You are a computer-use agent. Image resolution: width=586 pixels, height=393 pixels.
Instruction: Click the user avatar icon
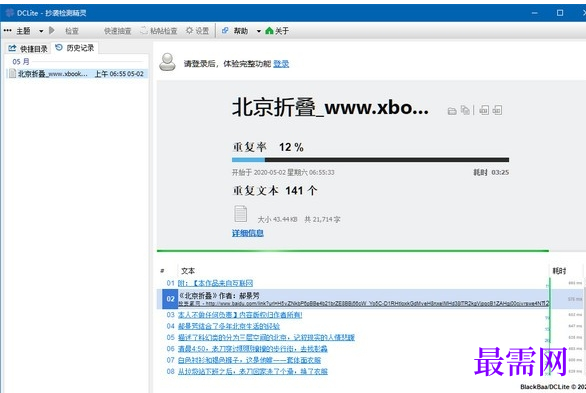click(x=167, y=62)
